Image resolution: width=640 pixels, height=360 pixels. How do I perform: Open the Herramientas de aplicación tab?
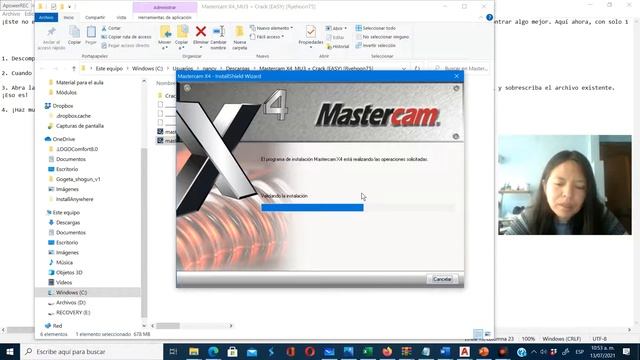click(164, 18)
